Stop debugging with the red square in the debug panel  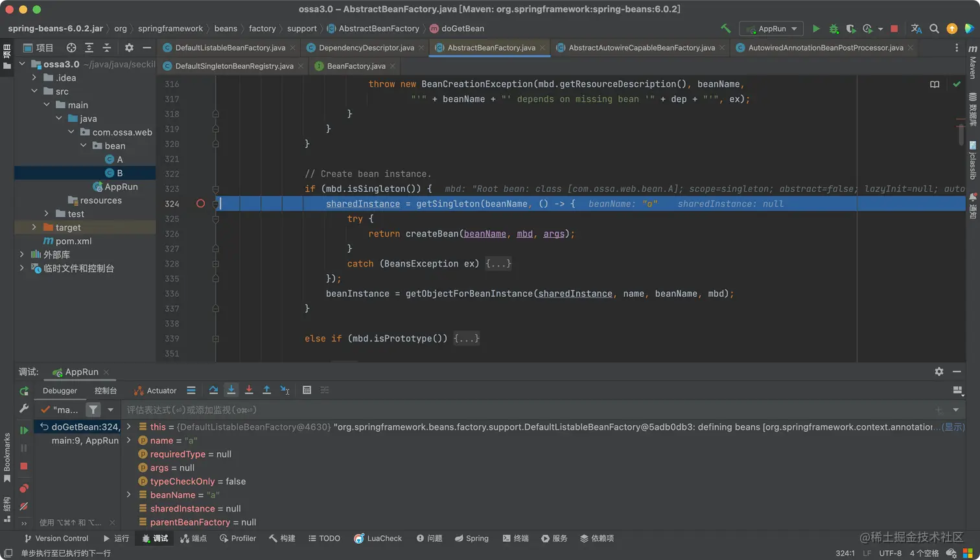[x=24, y=466]
